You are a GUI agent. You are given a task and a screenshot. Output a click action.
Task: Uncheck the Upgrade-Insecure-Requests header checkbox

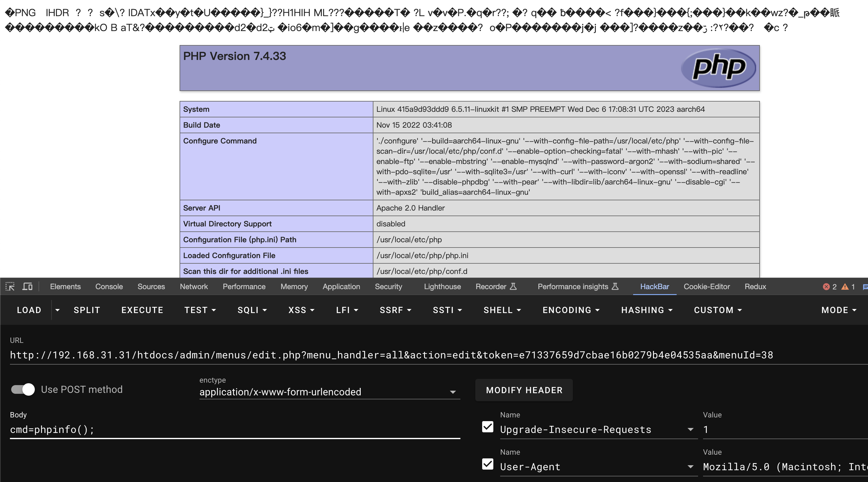(x=487, y=427)
